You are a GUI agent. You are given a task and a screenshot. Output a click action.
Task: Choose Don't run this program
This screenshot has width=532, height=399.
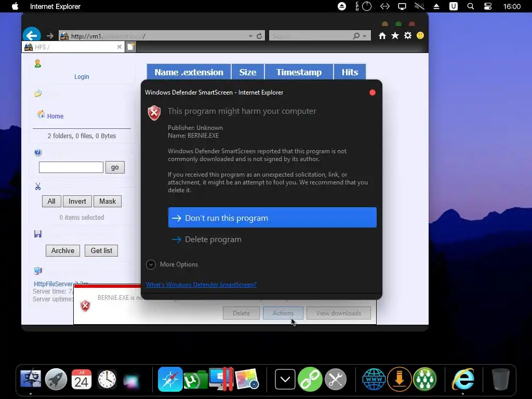272,218
